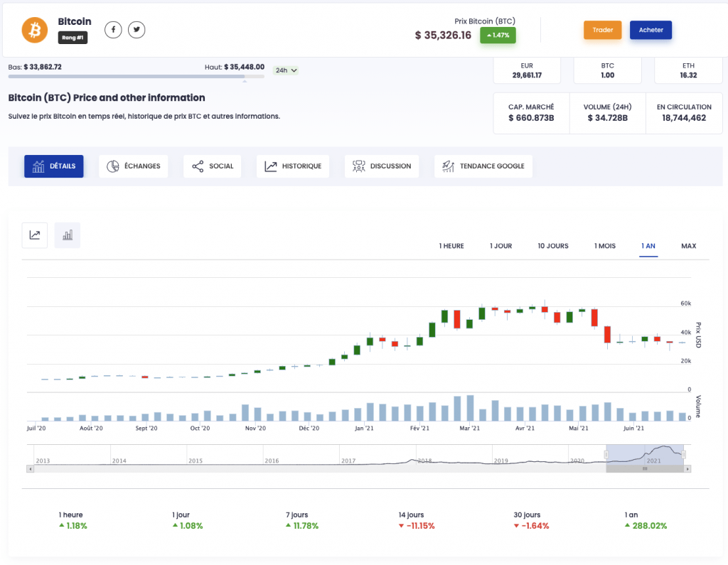Screen dimensions: 728x565
Task: Open the Tendance Google tab
Action: coord(483,166)
